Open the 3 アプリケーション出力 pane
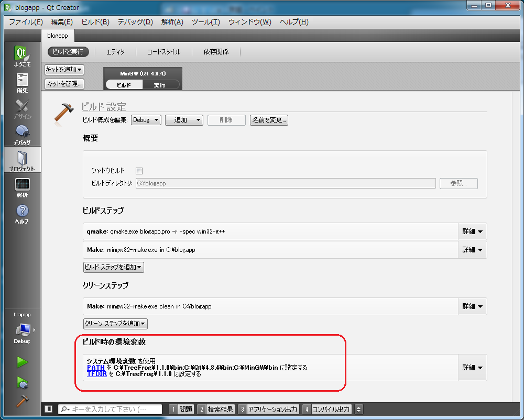The width and height of the screenshot is (524, 420). [x=268, y=409]
